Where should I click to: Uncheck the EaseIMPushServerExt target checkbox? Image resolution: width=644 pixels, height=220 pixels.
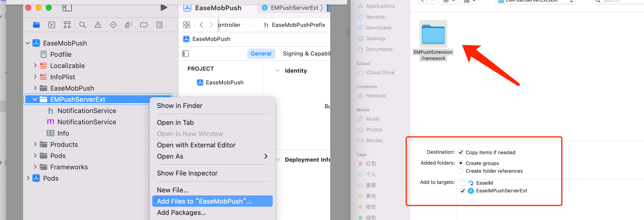463,191
